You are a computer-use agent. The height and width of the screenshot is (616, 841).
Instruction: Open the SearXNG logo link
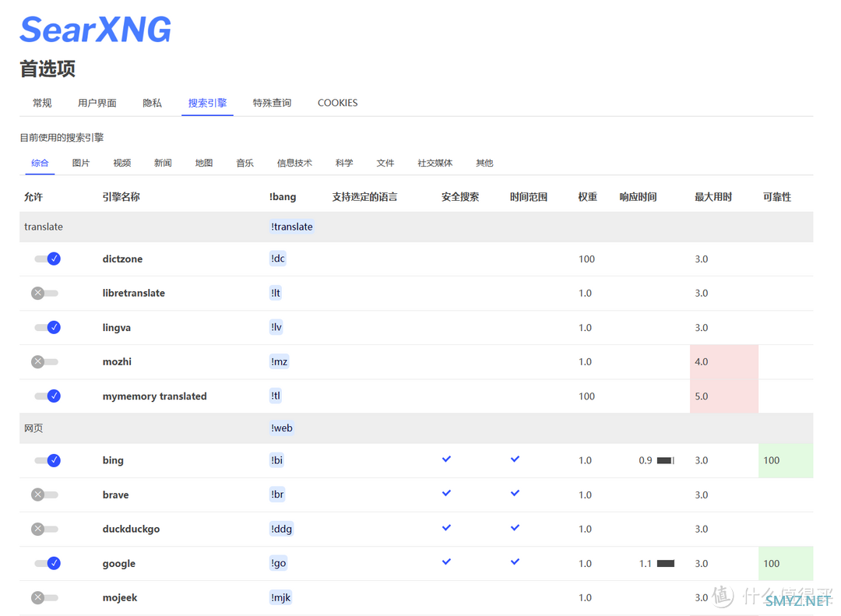point(96,30)
